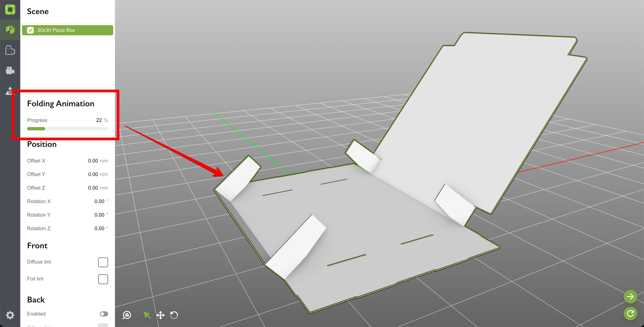This screenshot has width=644, height=327.
Task: Click the camera animation icon in sidebar
Action: (x=10, y=71)
